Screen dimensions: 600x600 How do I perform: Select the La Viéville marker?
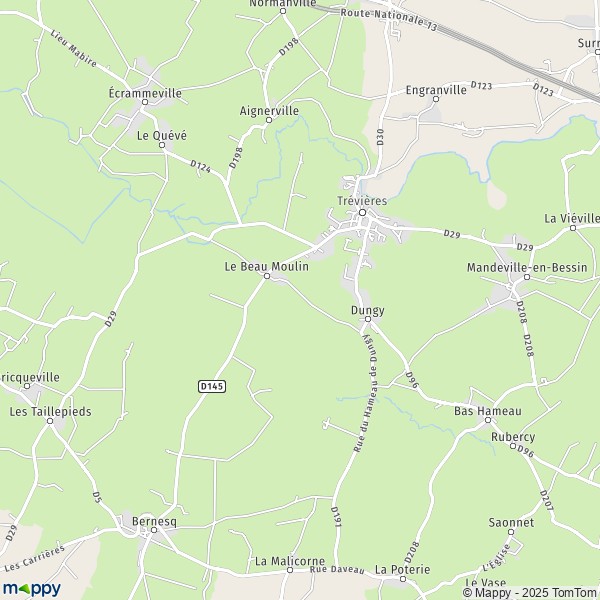573,228
